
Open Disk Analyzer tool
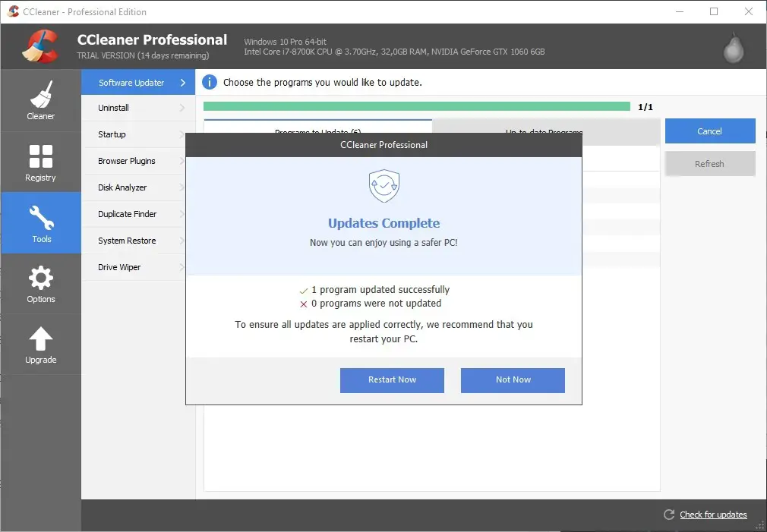tap(134, 187)
